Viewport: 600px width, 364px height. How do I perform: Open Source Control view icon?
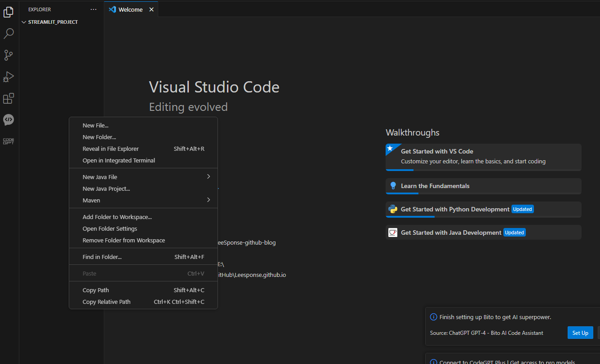[9, 55]
